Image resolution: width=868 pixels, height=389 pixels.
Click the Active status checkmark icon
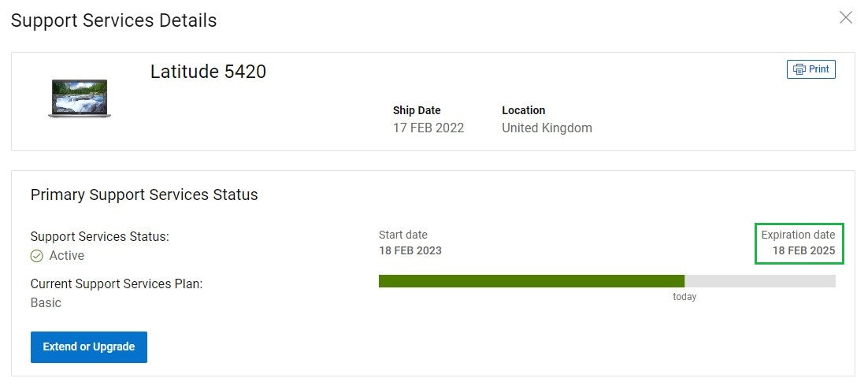36,256
